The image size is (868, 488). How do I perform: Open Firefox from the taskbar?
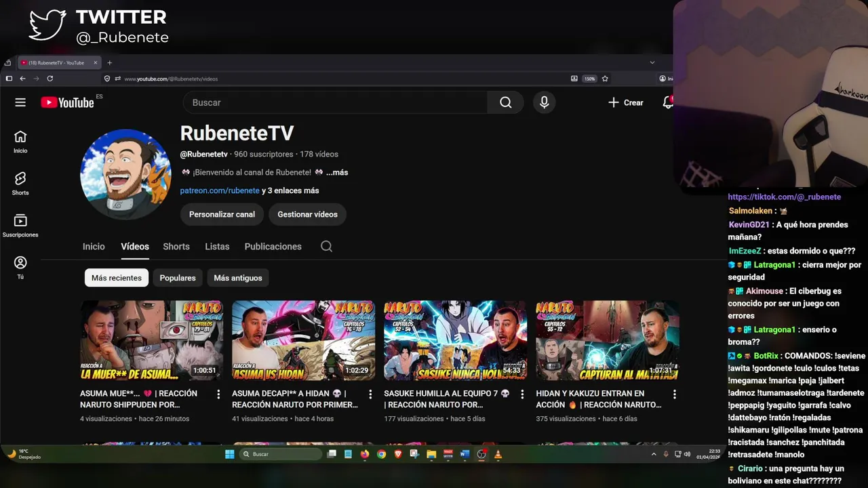[x=365, y=454]
